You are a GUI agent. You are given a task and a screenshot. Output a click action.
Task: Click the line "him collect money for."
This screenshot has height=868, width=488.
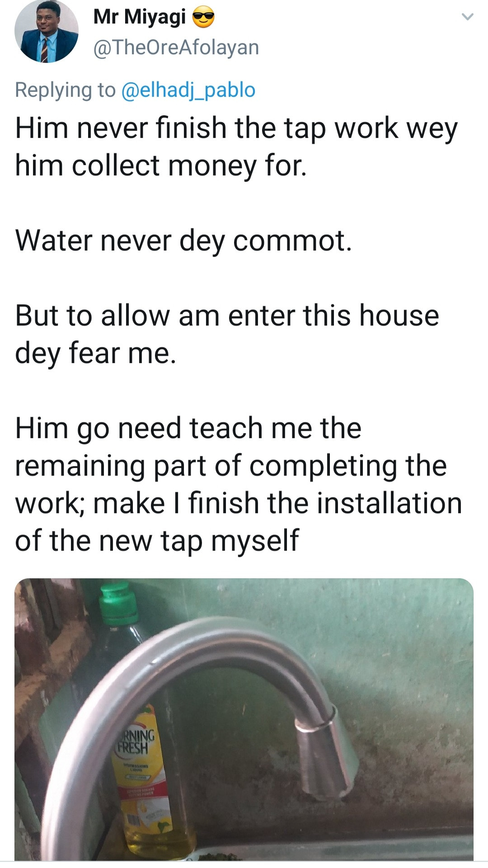pos(161,165)
